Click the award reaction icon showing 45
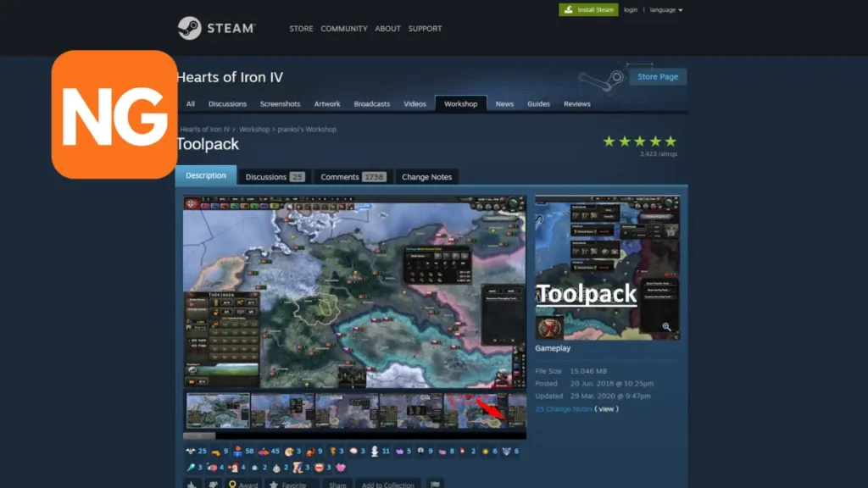This screenshot has width=868, height=488. pyautogui.click(x=264, y=452)
